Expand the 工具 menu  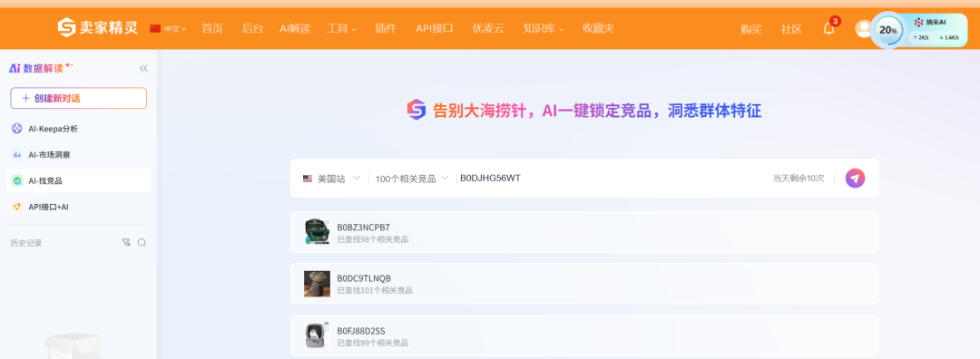[341, 28]
